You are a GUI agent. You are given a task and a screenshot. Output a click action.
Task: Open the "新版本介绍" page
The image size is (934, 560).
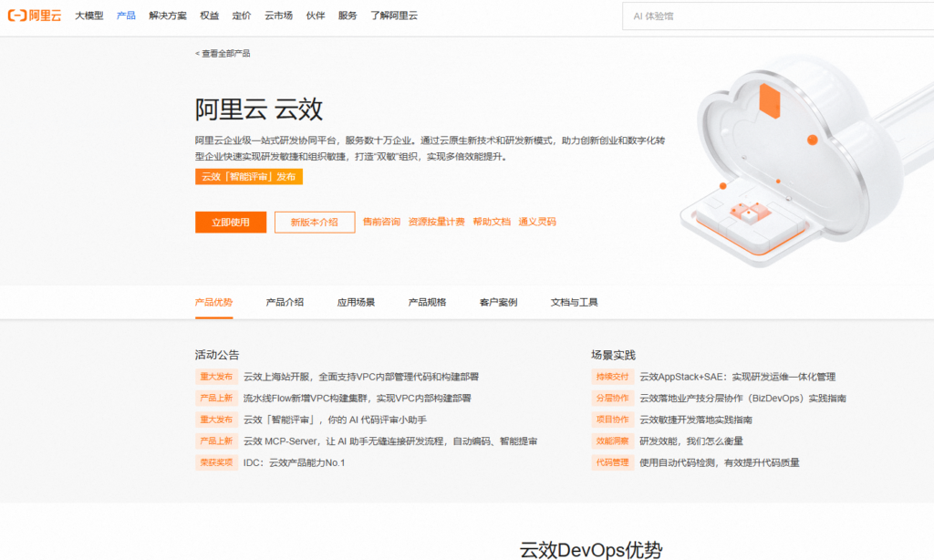[x=314, y=222]
